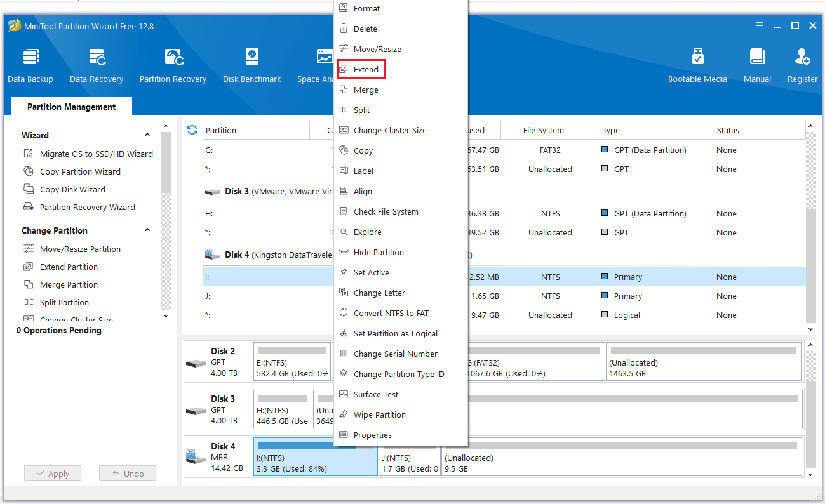
Task: Select Hide Partition menu entry
Action: click(401, 252)
